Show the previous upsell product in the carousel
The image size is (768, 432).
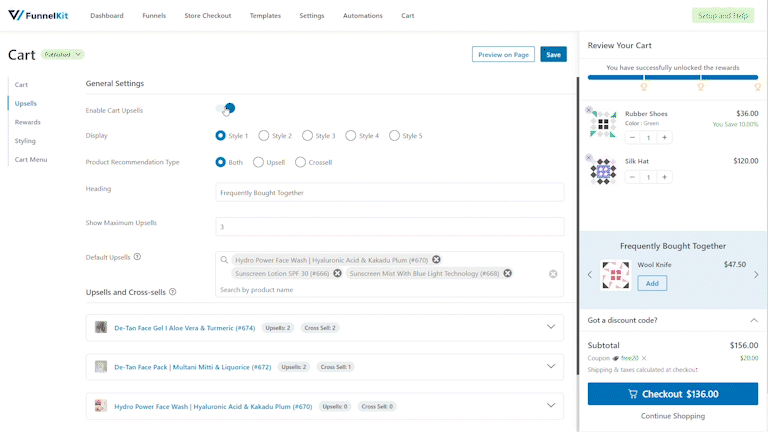click(x=590, y=275)
